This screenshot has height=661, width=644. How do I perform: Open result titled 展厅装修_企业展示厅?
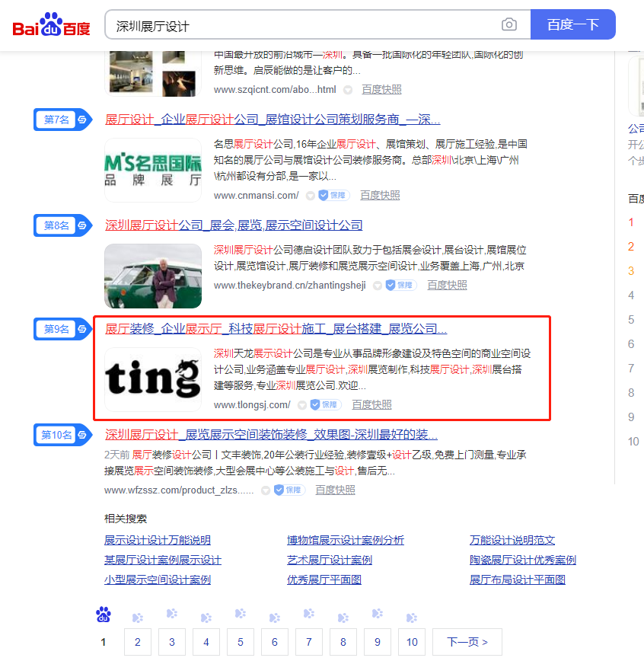(x=276, y=329)
